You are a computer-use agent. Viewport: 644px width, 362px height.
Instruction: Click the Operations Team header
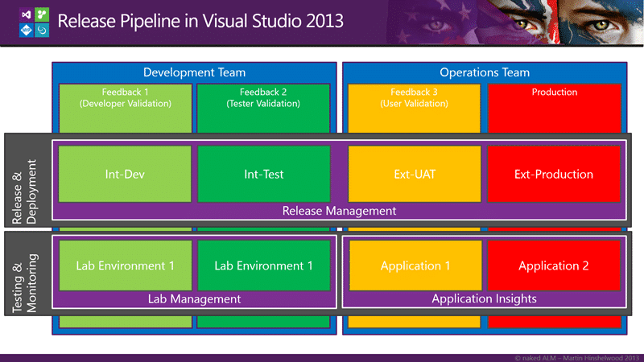pyautogui.click(x=485, y=72)
